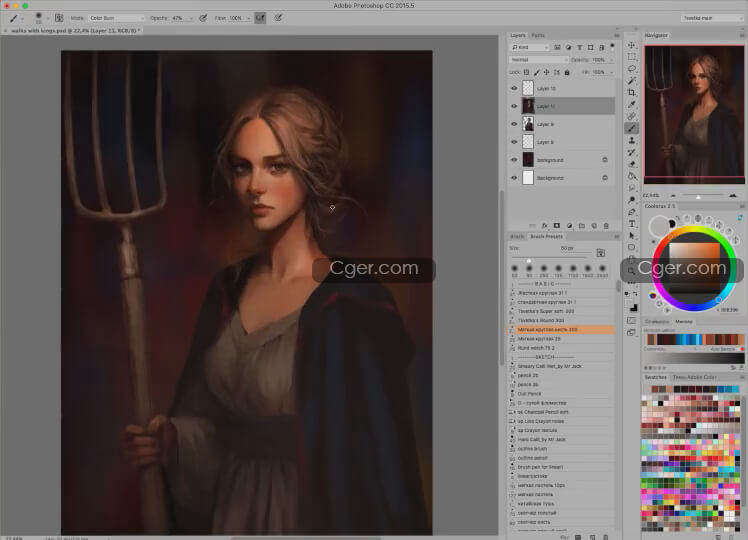Select the Clone Stamp tool
This screenshot has width=748, height=540.
(x=632, y=140)
